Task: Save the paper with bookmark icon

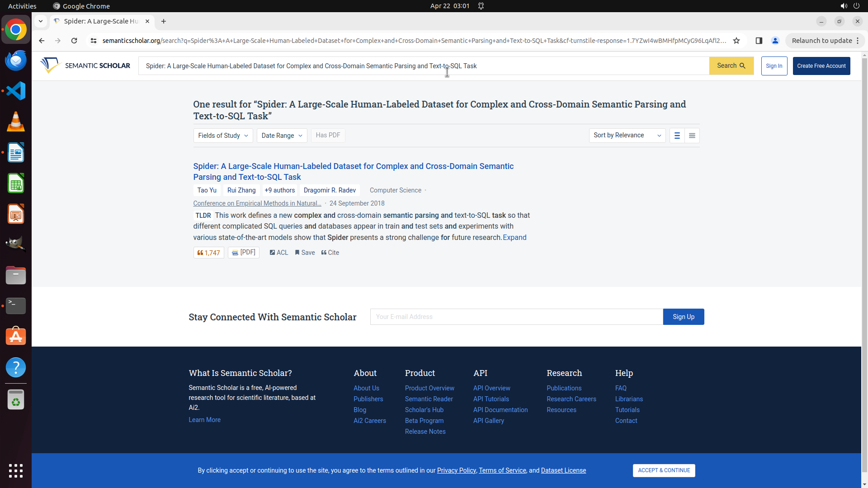Action: pos(297,253)
